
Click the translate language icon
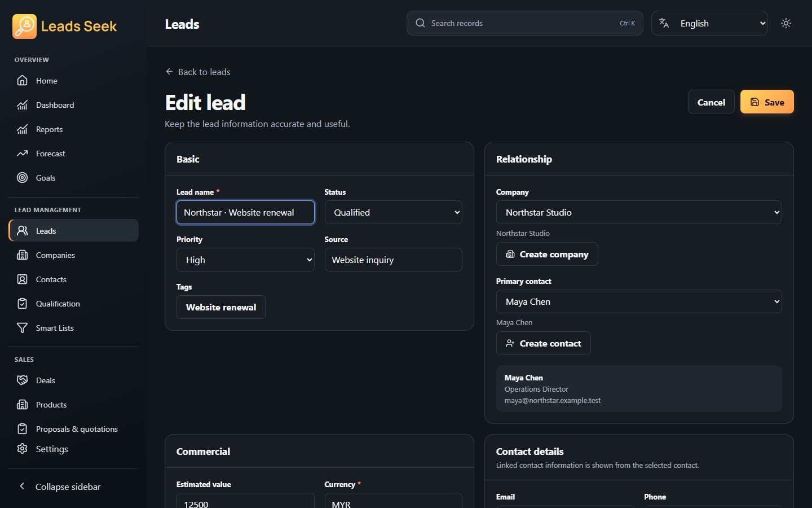[664, 23]
